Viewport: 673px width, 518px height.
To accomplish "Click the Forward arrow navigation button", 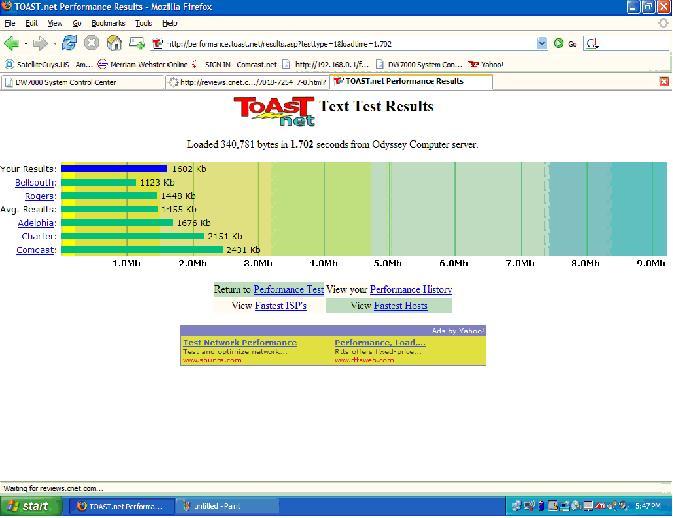I will coord(40,43).
